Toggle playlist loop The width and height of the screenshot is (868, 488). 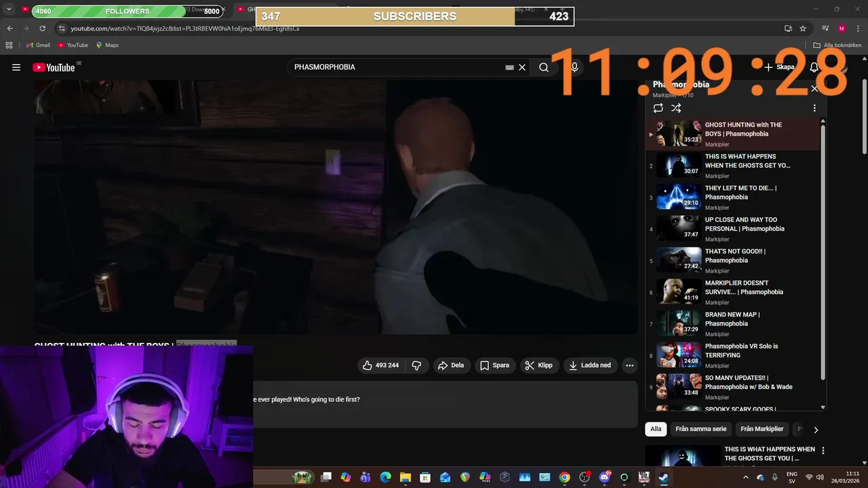(658, 108)
